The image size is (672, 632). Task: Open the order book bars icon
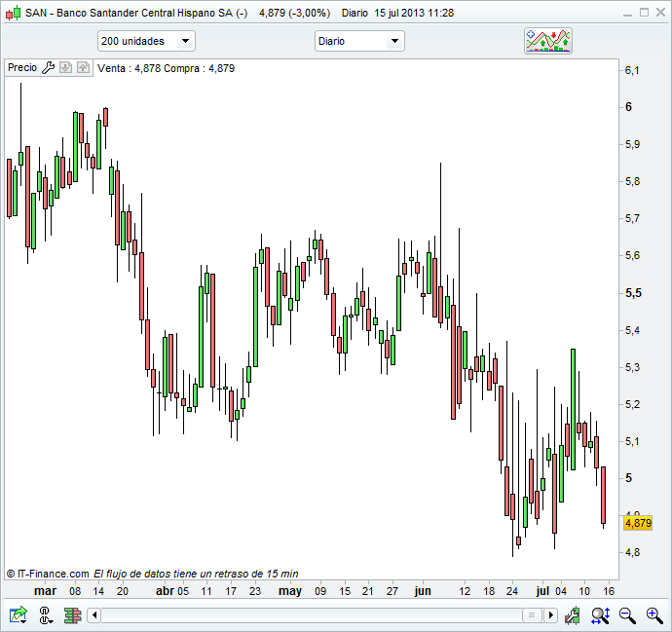(x=72, y=615)
